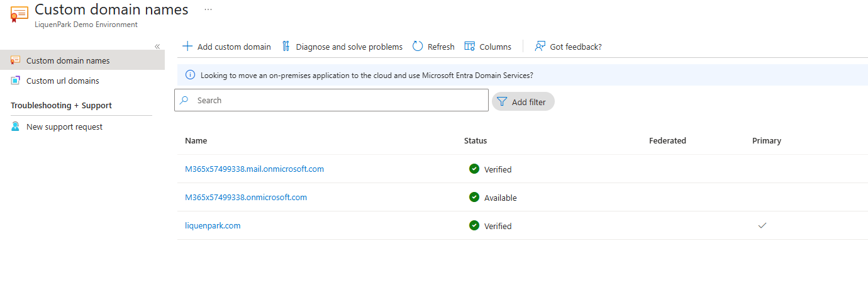Open M365x57499338.mail.onmicrosoft.com domain link
The width and height of the screenshot is (868, 287).
point(254,169)
